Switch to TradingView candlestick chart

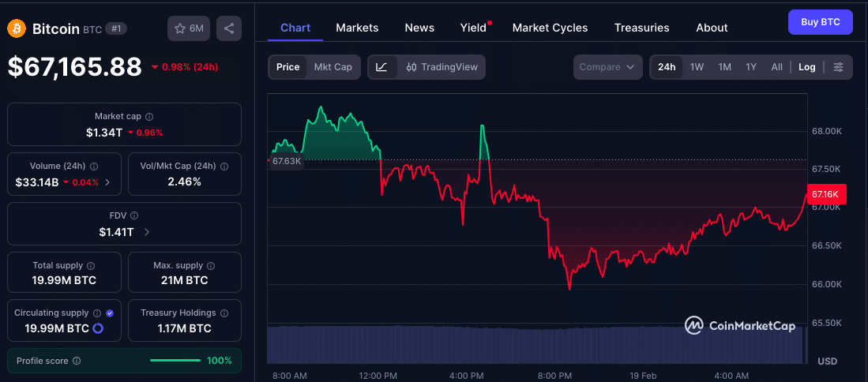[442, 67]
